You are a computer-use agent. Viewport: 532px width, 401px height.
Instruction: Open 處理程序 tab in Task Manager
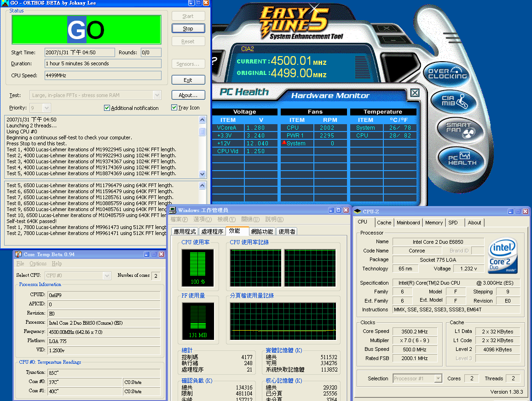(x=212, y=231)
